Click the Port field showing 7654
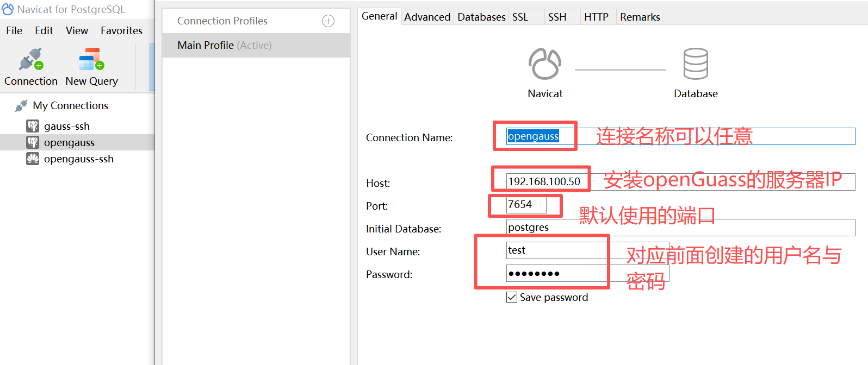The height and width of the screenshot is (365, 868). click(526, 204)
